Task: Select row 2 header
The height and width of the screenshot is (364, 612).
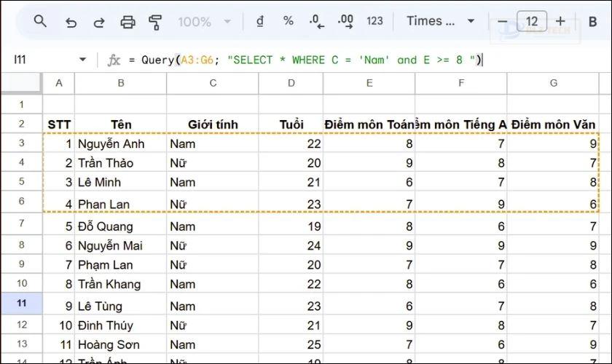Action: click(21, 124)
